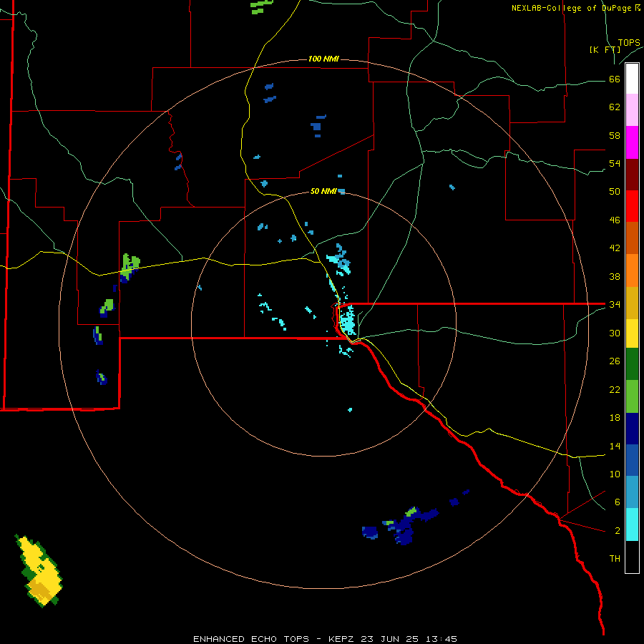Click the navy blue legend swatch
The width and height of the screenshot is (644, 644).
632,429
